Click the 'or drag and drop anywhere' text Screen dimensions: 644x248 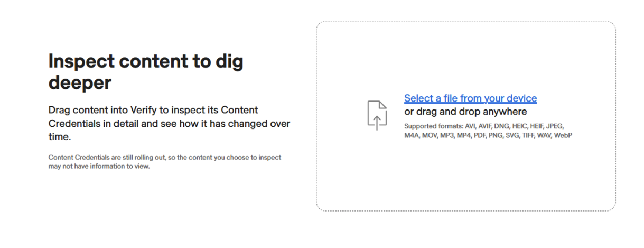click(x=465, y=112)
